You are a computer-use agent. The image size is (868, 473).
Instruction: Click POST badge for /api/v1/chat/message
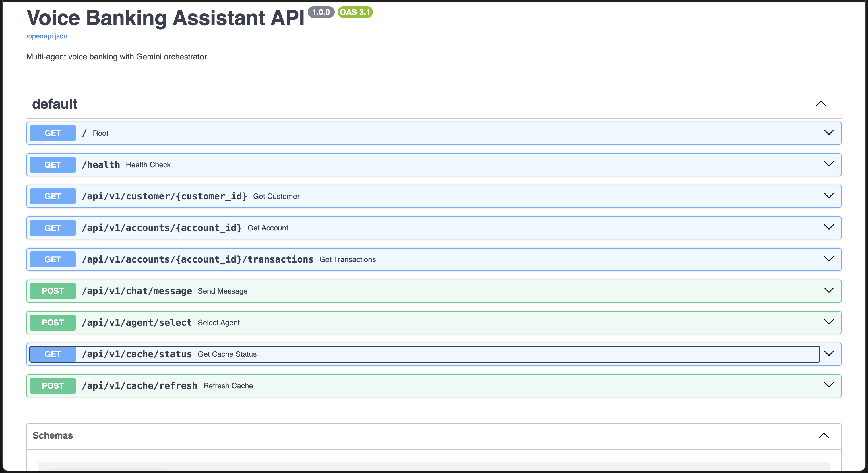(53, 291)
